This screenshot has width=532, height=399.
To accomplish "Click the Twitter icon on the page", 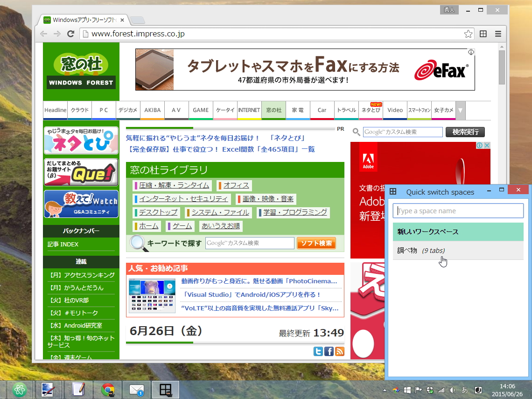I will click(x=318, y=351).
